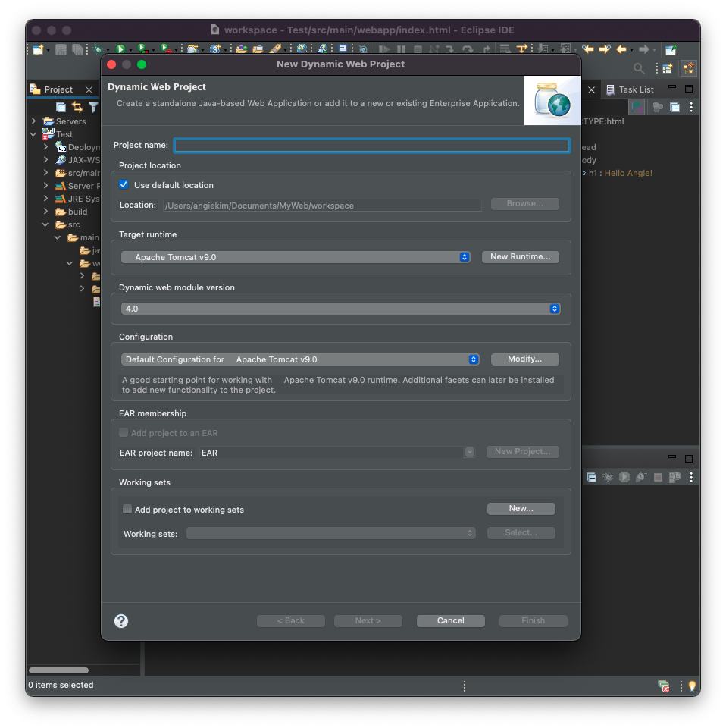The width and height of the screenshot is (726, 728).
Task: Click the Forward navigation arrow in toolbar
Action: pos(643,49)
